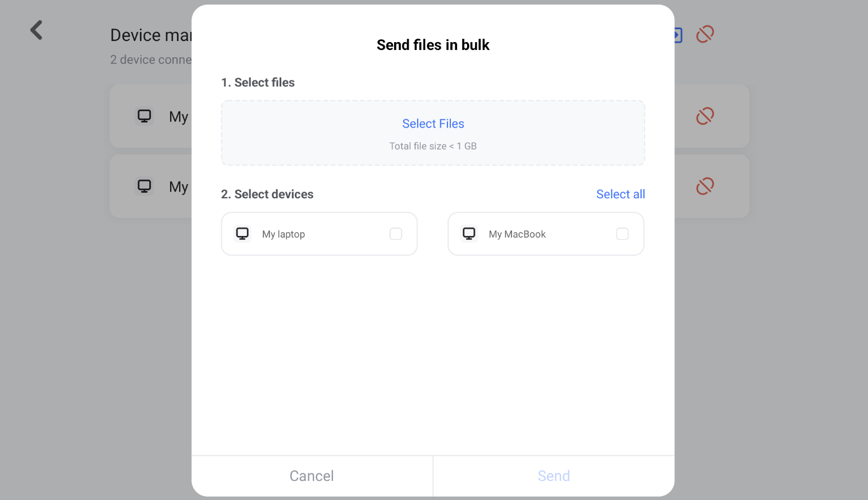Select the My laptop device label
Image resolution: width=868 pixels, height=500 pixels.
point(284,234)
